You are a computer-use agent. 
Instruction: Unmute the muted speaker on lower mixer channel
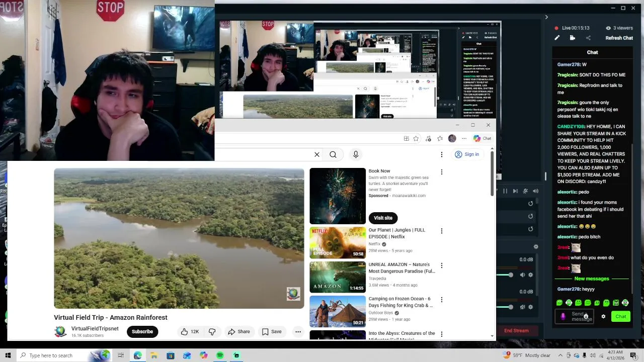pos(523,307)
